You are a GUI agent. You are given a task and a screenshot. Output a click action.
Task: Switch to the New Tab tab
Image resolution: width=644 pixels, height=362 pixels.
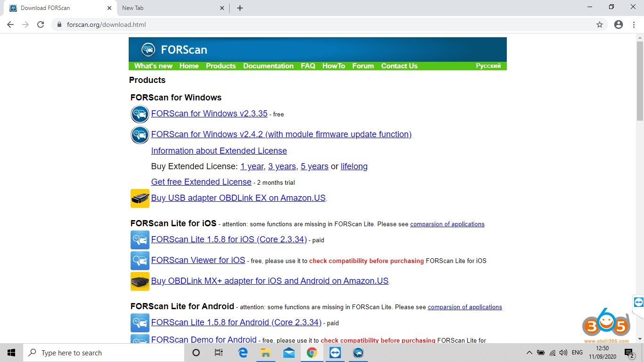click(x=172, y=8)
